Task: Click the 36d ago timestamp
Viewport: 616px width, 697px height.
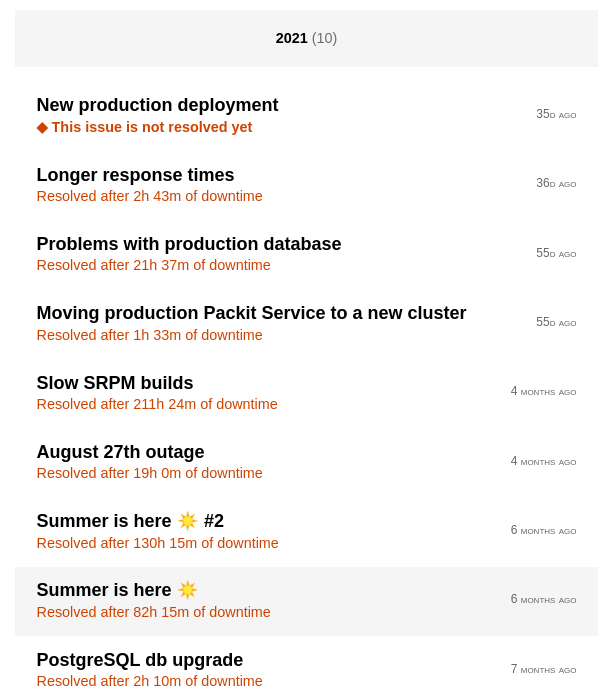Action: click(x=555, y=184)
